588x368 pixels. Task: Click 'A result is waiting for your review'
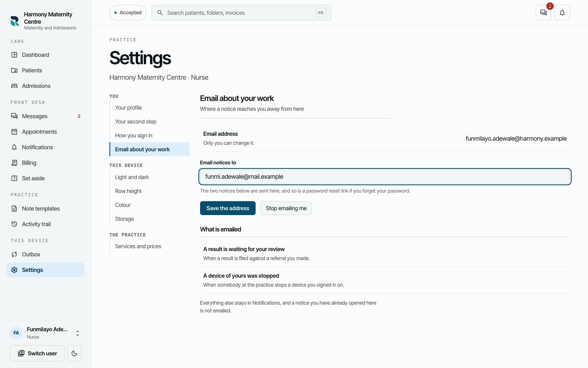click(x=244, y=249)
